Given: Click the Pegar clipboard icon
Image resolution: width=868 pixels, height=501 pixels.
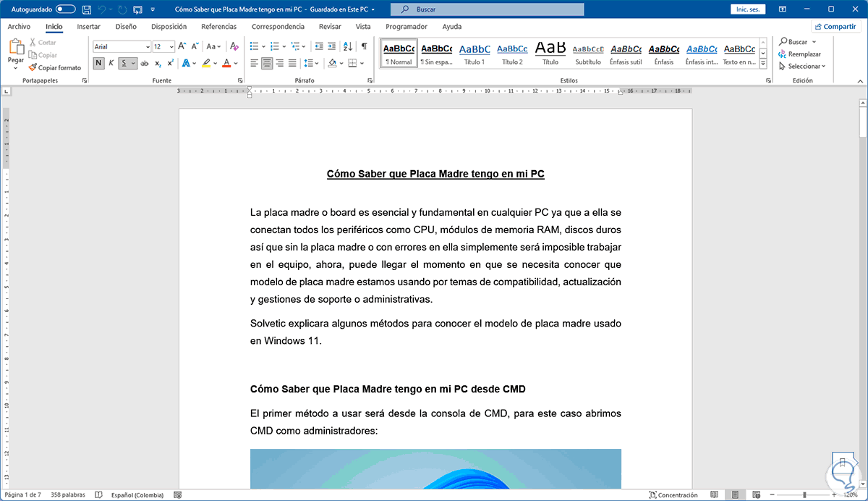Looking at the screenshot, I should pos(16,48).
